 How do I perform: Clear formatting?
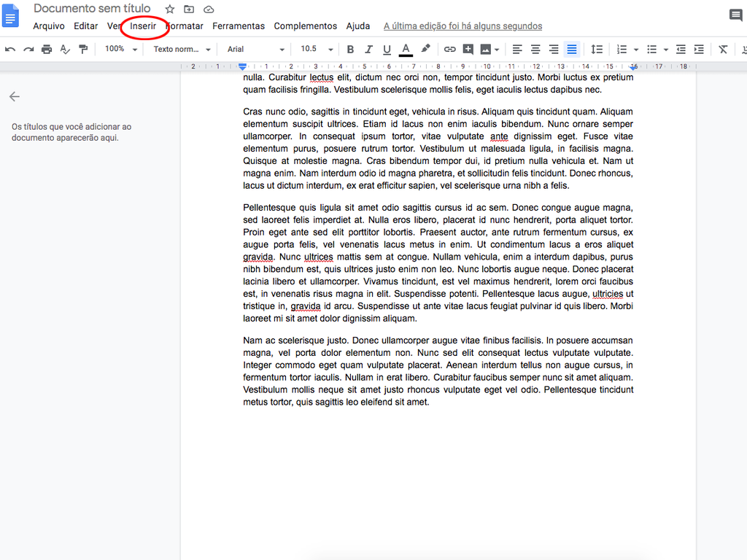pos(723,49)
